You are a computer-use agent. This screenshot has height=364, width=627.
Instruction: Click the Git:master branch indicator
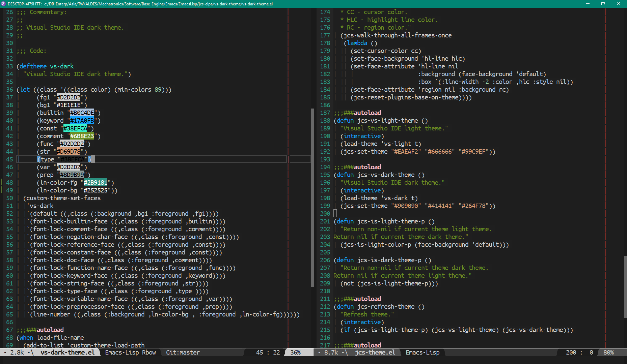tap(183, 353)
